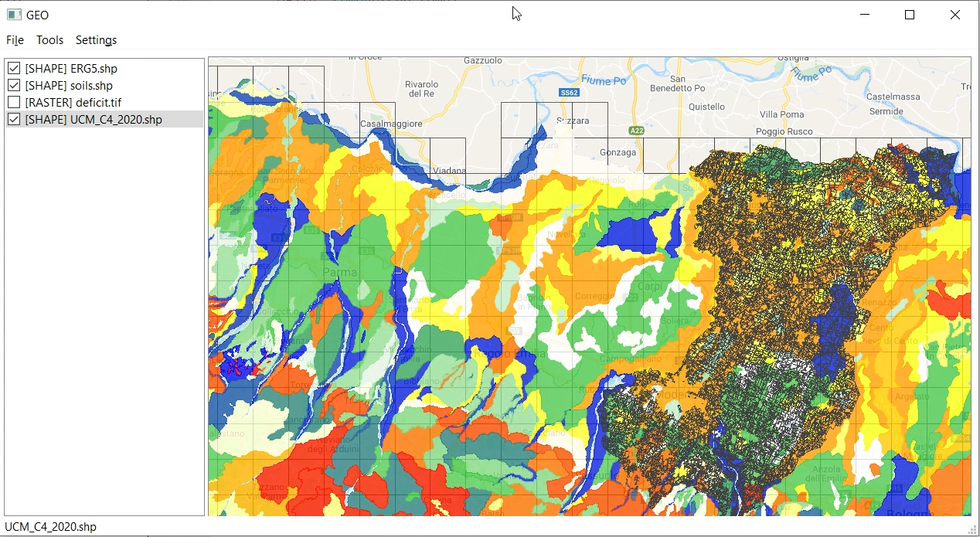Screen dimensions: 980x537
Task: Click the A22 highway shield on map
Action: pos(637,130)
